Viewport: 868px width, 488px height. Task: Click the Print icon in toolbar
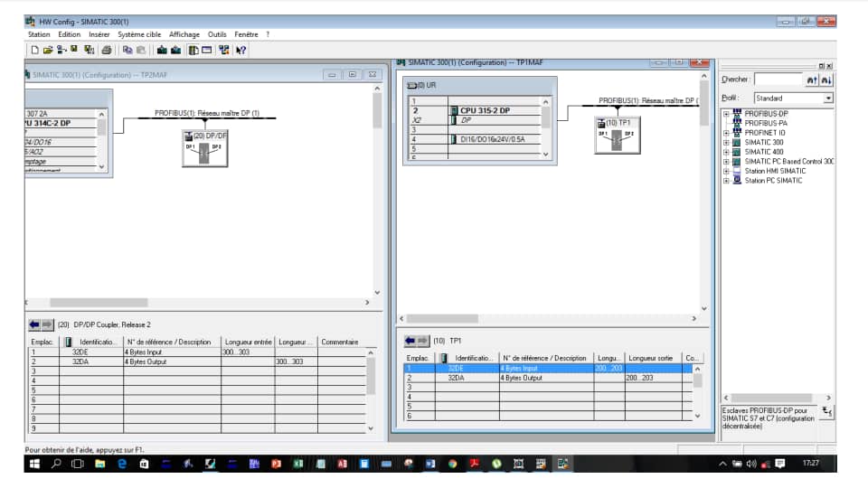(x=107, y=50)
